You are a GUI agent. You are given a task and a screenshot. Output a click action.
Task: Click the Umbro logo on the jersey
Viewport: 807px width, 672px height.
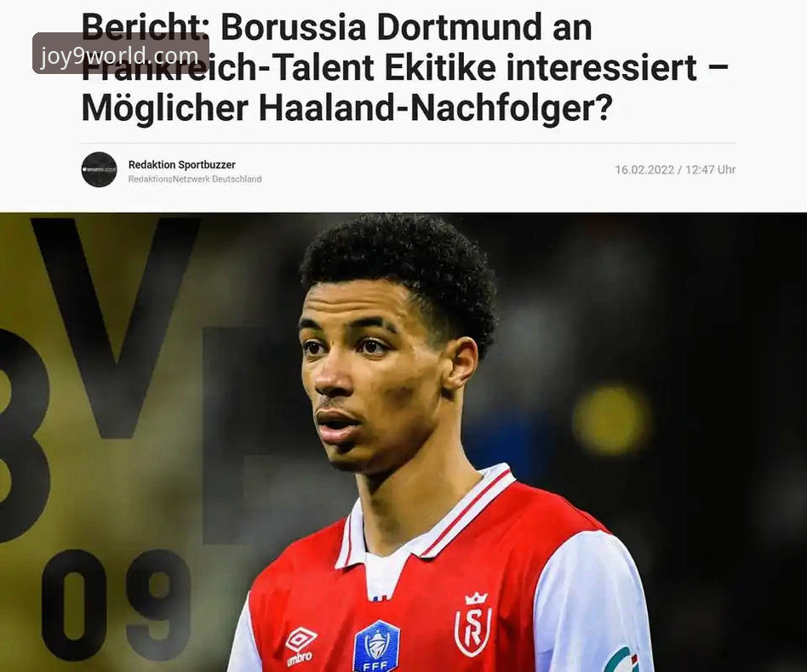[x=300, y=645]
